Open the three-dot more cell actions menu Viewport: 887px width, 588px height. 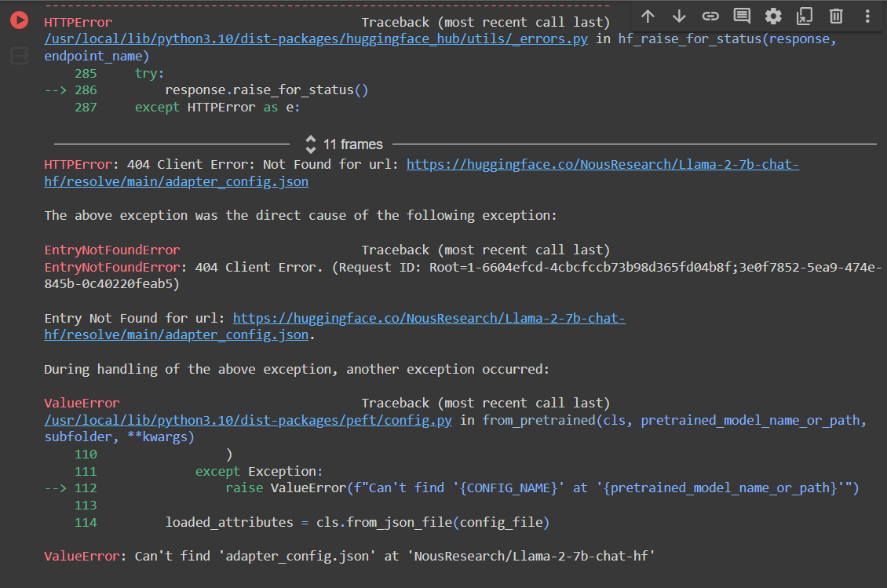866,16
